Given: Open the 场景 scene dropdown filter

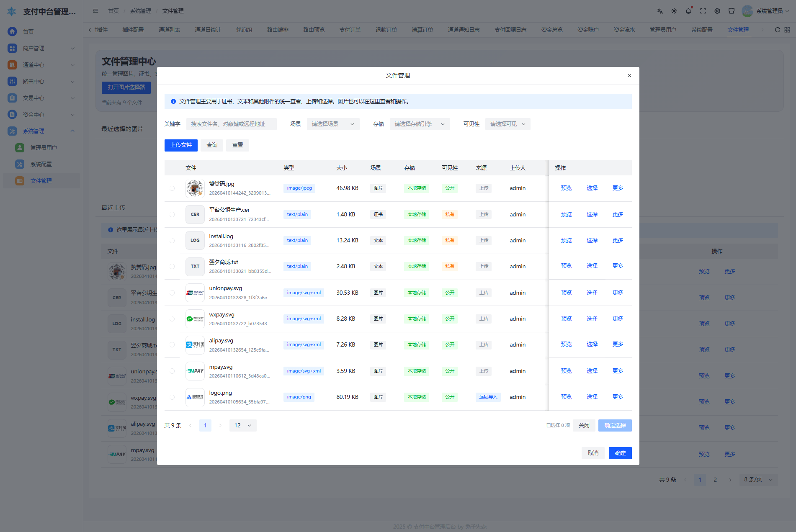Looking at the screenshot, I should pyautogui.click(x=333, y=124).
